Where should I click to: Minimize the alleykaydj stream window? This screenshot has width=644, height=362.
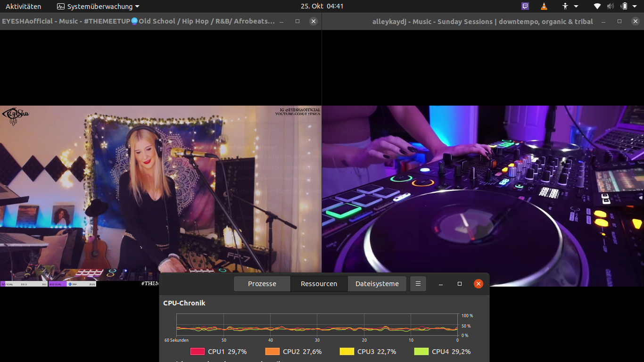click(604, 21)
